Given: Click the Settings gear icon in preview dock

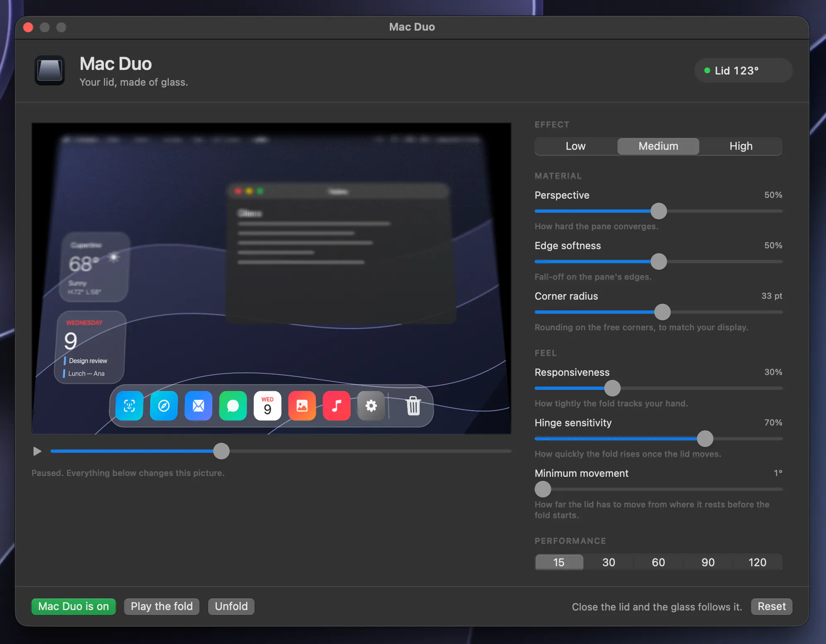Looking at the screenshot, I should pyautogui.click(x=371, y=406).
